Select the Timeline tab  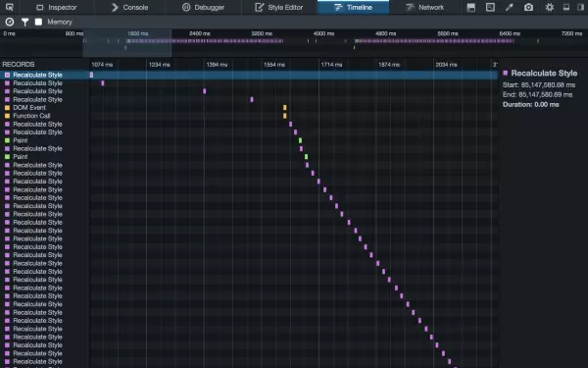353,7
